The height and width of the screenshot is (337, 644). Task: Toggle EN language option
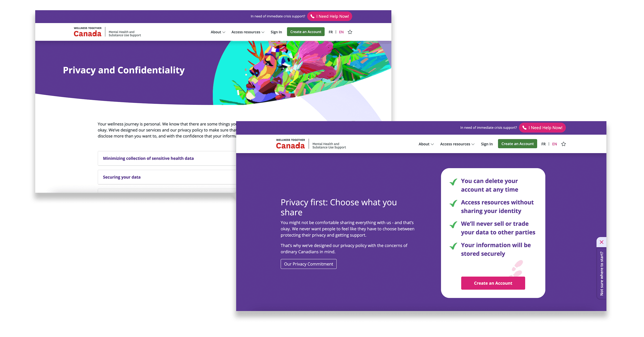pyautogui.click(x=555, y=144)
